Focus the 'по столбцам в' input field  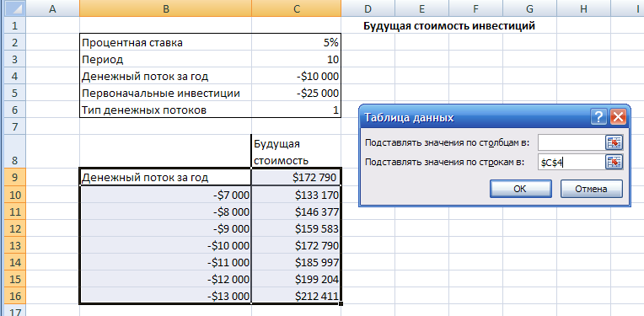572,142
